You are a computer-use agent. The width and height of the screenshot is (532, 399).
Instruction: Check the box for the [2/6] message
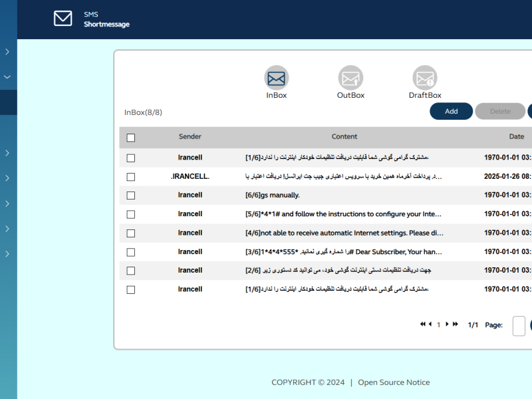pos(130,271)
